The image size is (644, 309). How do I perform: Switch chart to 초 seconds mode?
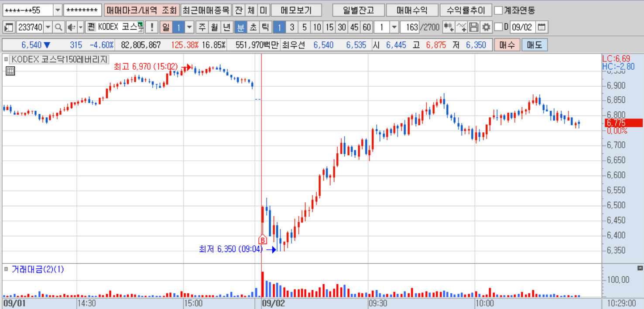[253, 27]
